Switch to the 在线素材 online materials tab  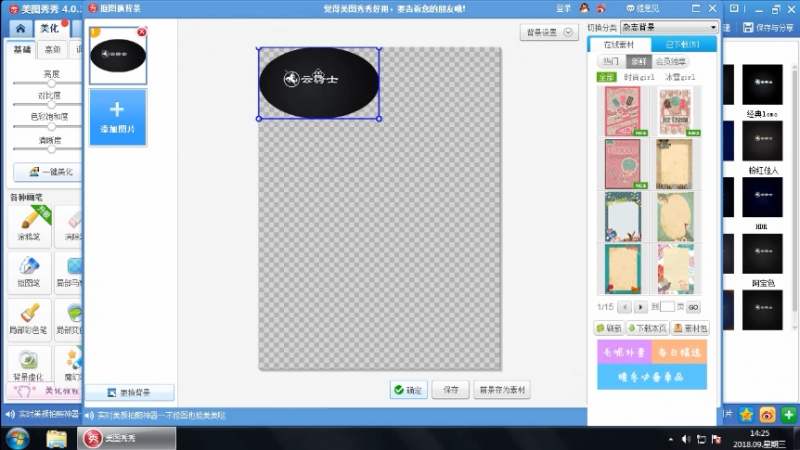[619, 45]
